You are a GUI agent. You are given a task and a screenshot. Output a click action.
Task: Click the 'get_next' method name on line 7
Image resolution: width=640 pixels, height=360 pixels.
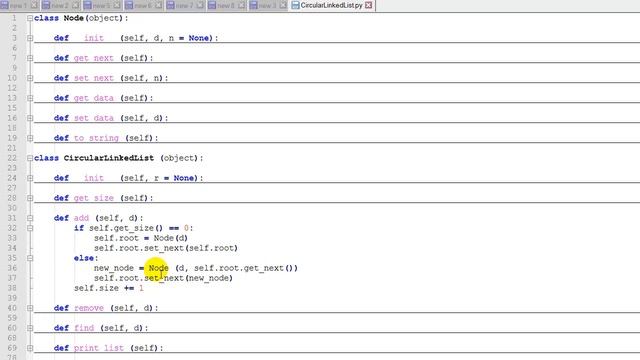(93, 58)
